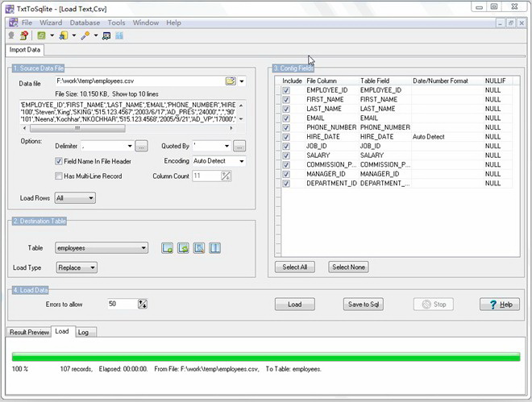Open the Database menu
The image size is (532, 402).
(x=85, y=23)
